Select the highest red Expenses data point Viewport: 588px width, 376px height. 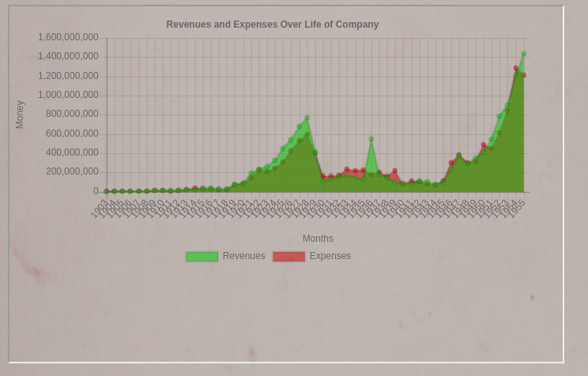point(515,69)
